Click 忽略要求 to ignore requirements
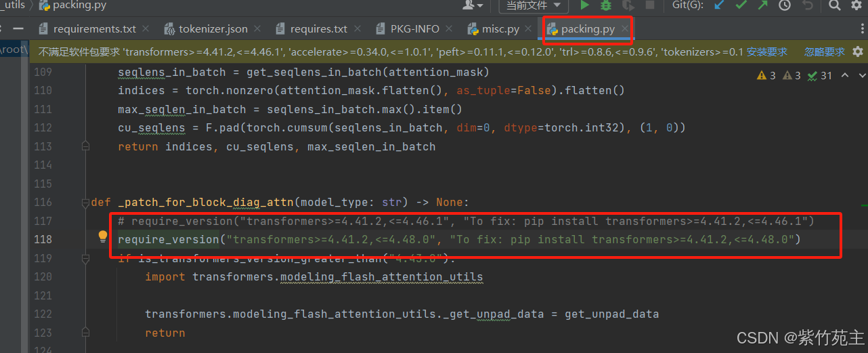This screenshot has height=353, width=868. (825, 51)
